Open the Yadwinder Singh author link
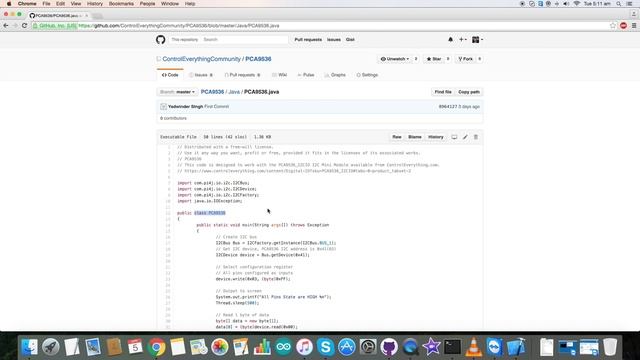The width and height of the screenshot is (640, 360). 185,107
